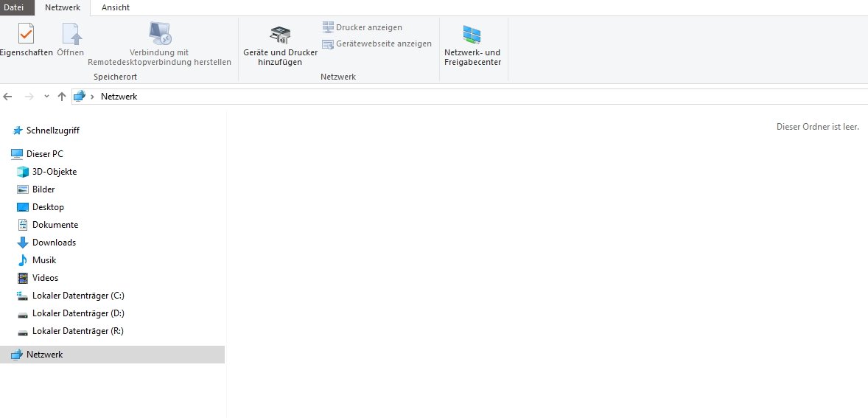Click the Öffnen document icon

click(x=71, y=33)
